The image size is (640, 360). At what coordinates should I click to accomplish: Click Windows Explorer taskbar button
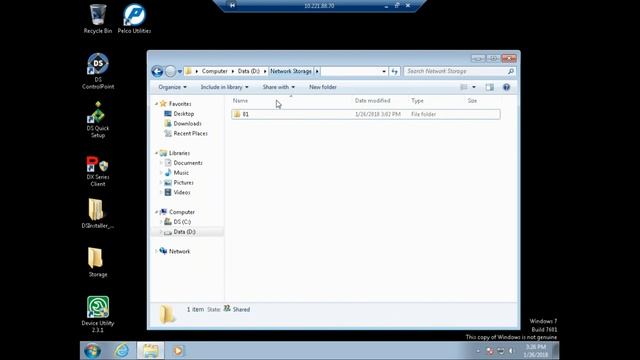tap(150, 351)
